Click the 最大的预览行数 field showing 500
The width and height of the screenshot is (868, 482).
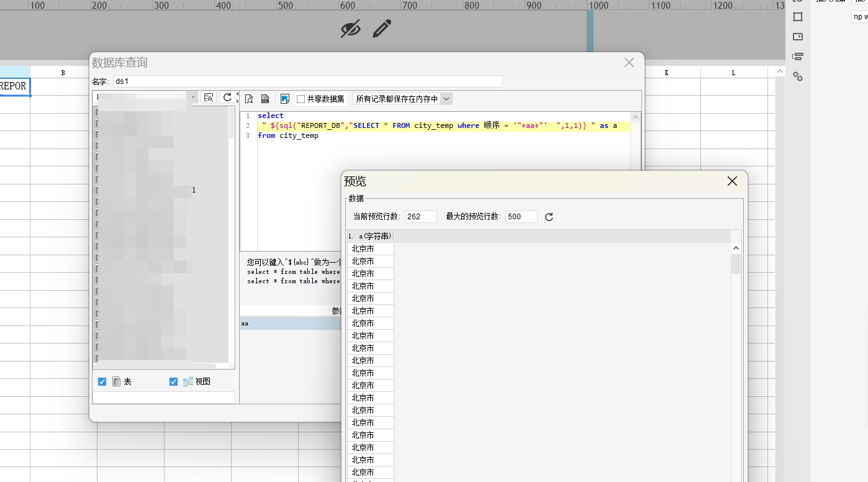pos(522,217)
